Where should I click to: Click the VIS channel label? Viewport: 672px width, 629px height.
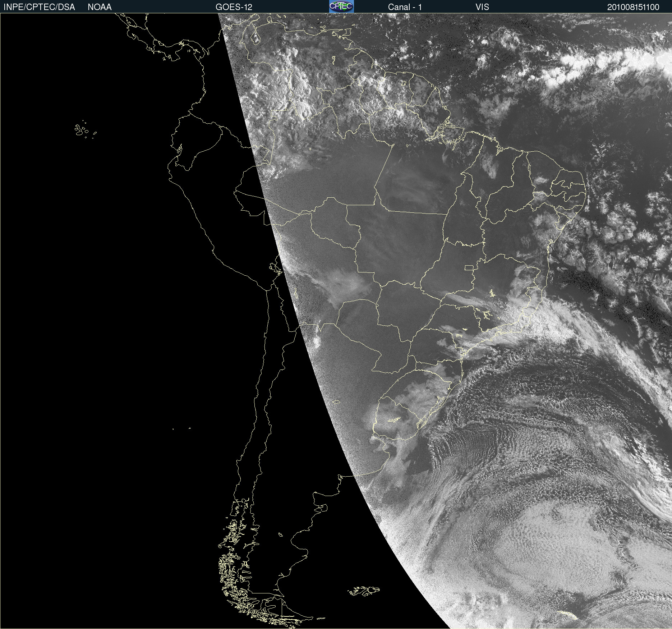[x=482, y=7]
